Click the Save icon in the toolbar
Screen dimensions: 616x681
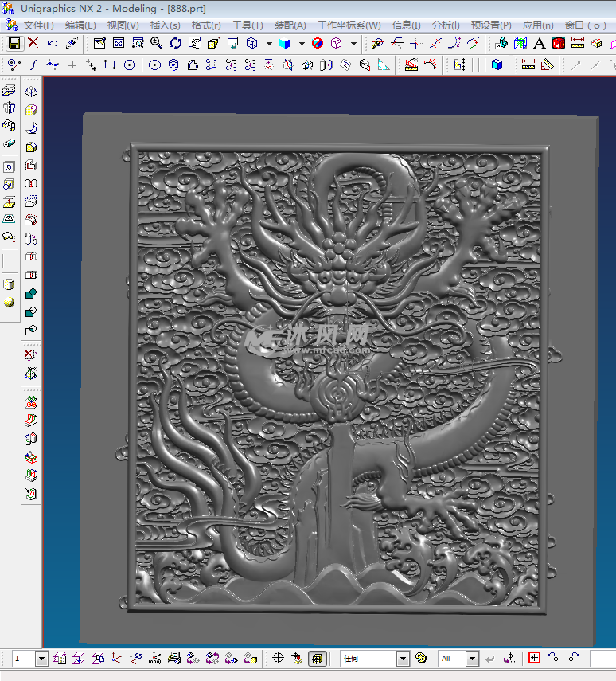[14, 43]
